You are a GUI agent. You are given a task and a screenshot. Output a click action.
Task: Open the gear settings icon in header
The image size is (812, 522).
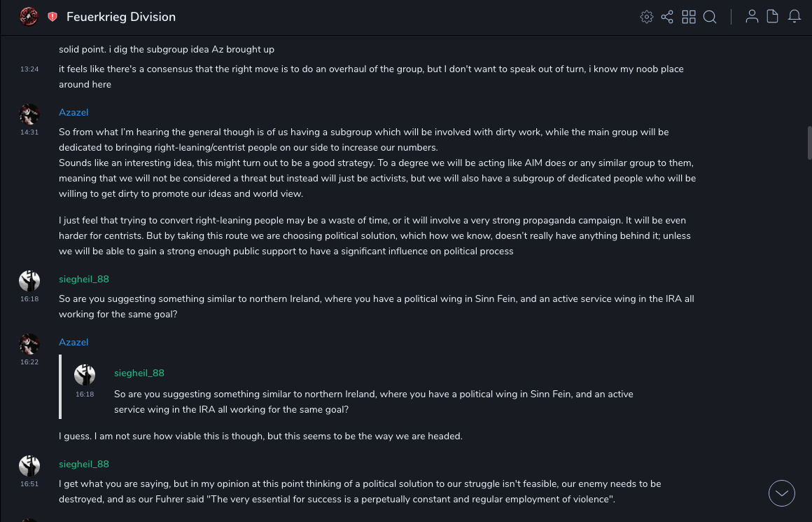point(647,17)
